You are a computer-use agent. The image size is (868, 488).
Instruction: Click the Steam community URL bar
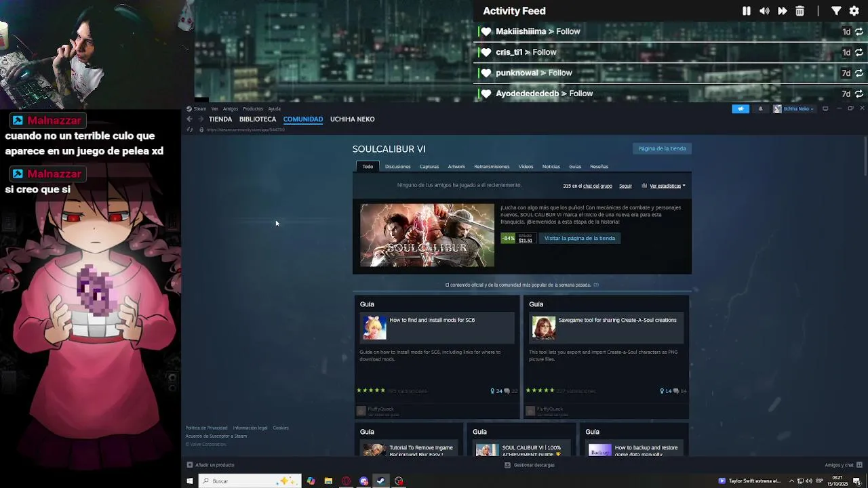point(245,129)
